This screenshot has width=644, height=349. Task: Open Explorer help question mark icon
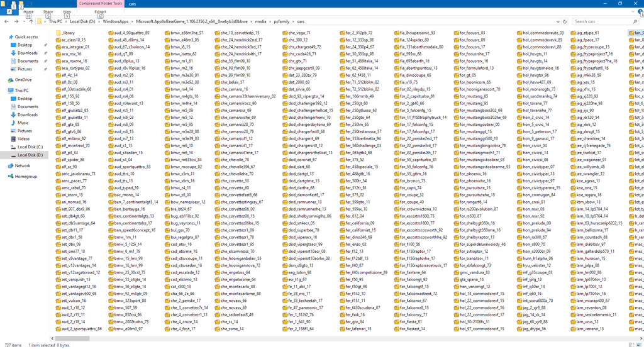click(x=641, y=13)
